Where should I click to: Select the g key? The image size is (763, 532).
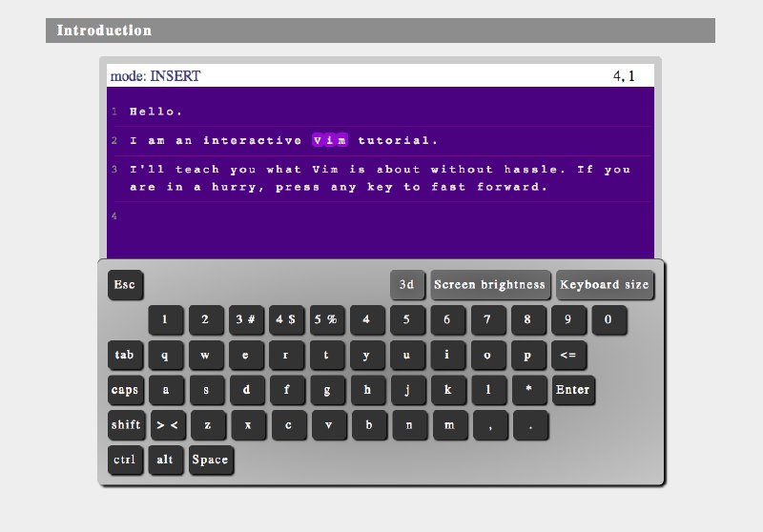328,390
